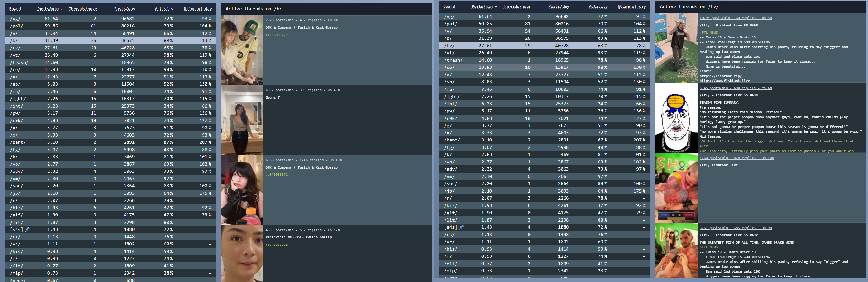Sort the right table by the Threads/hour header
Viewport: 868px width, 282px height.
click(x=517, y=6)
